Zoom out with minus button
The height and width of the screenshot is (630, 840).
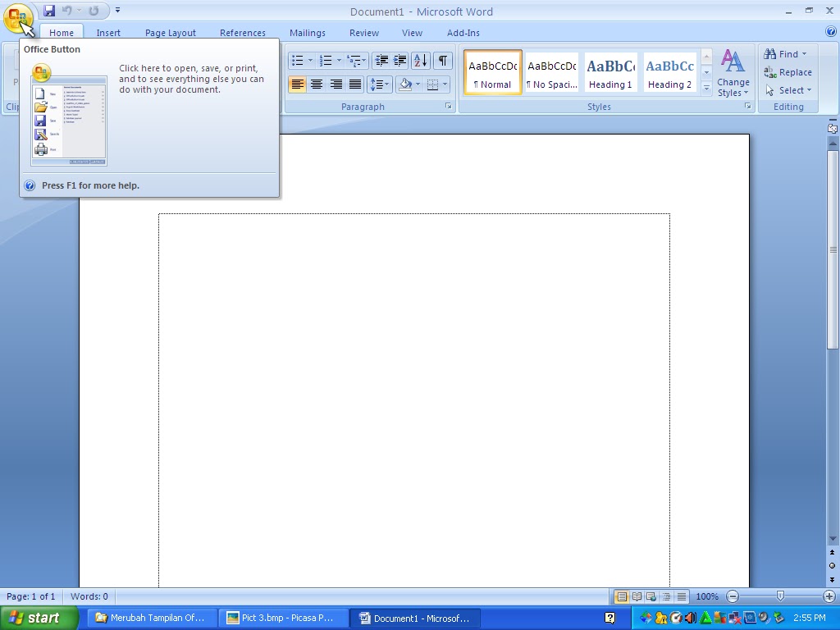pyautogui.click(x=733, y=596)
